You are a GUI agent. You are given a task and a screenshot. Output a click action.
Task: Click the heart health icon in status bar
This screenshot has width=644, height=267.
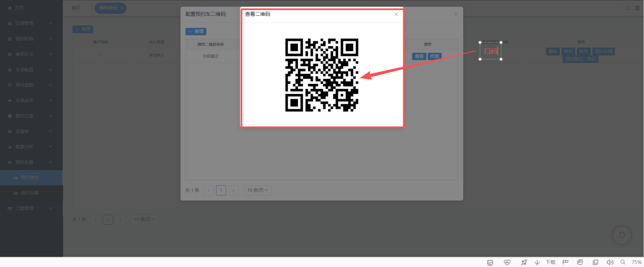click(507, 262)
